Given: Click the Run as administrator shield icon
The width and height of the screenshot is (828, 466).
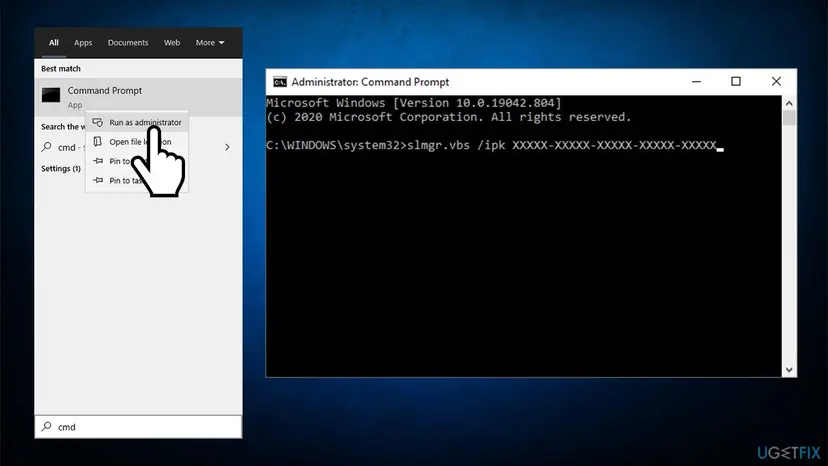Looking at the screenshot, I should coord(98,123).
